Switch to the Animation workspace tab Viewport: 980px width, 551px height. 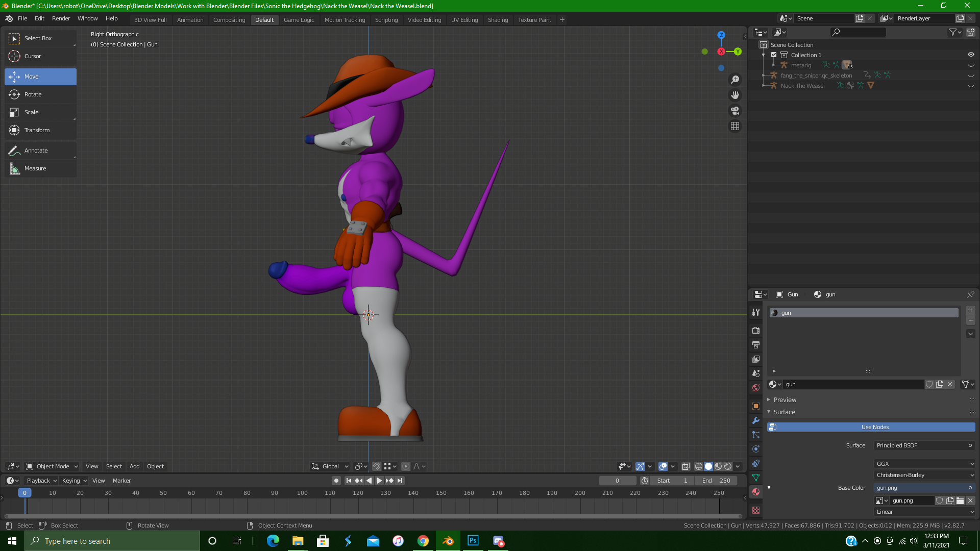pos(190,20)
